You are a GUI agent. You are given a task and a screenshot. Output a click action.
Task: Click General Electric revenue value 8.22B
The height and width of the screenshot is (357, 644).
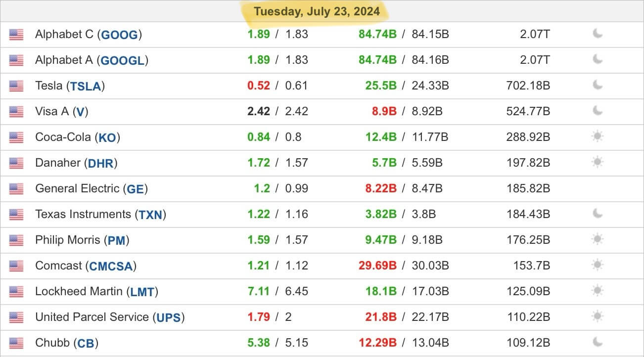point(381,188)
